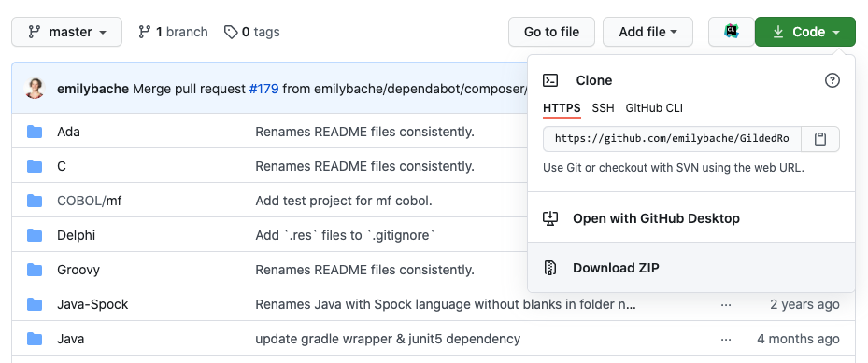
Task: Open pull request #179 link
Action: (264, 89)
